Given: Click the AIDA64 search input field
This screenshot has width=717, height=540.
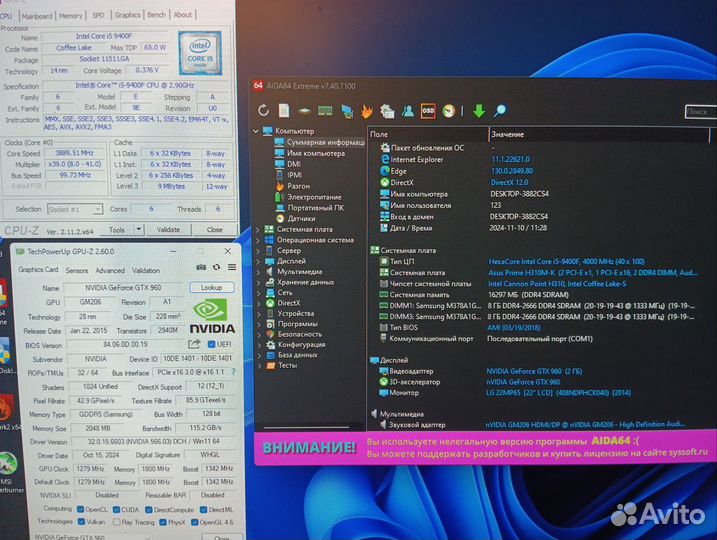Looking at the screenshot, I should [701, 112].
